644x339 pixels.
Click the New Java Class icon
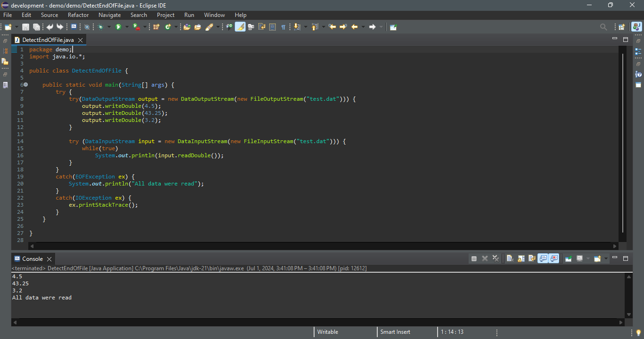tap(168, 27)
